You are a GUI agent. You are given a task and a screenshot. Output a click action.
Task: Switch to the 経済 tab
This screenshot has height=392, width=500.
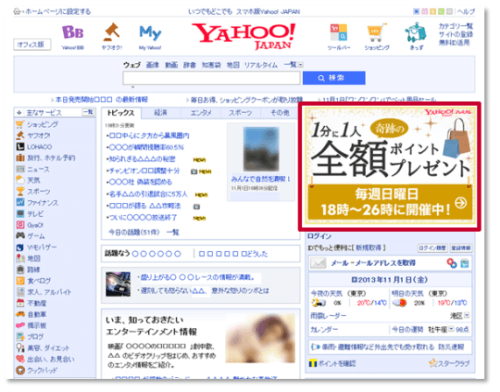coord(160,113)
